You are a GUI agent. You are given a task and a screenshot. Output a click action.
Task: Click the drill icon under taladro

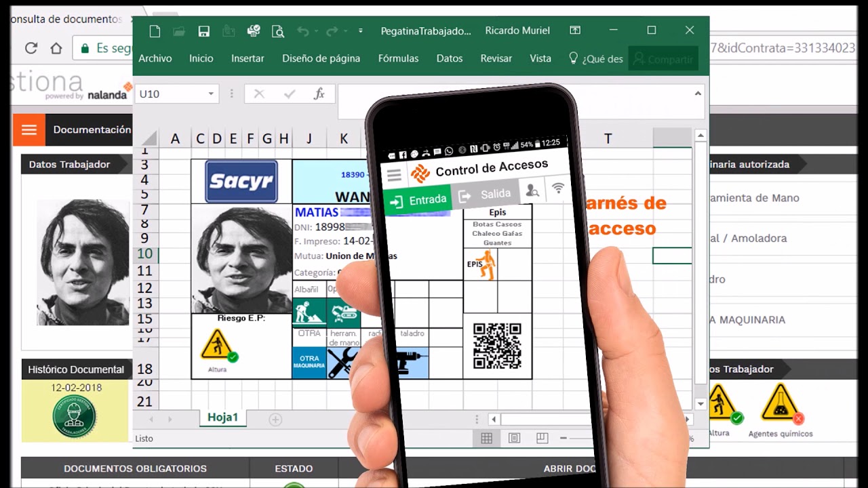click(x=412, y=363)
